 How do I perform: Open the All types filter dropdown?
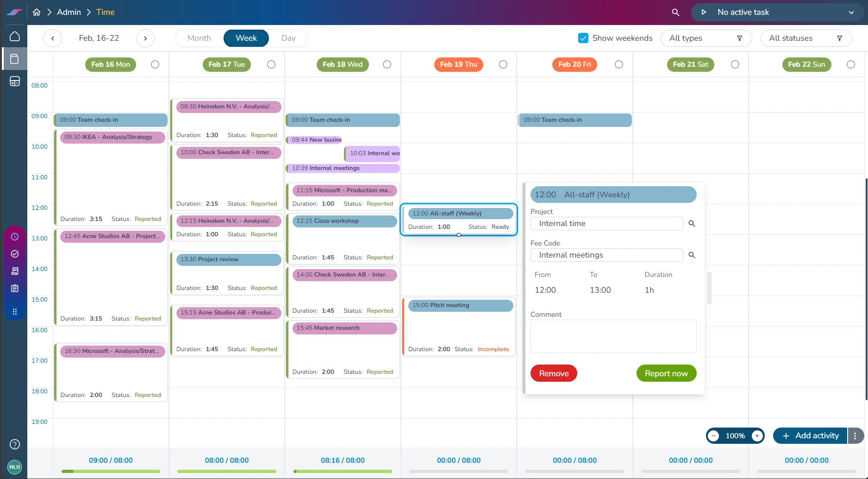tap(706, 38)
